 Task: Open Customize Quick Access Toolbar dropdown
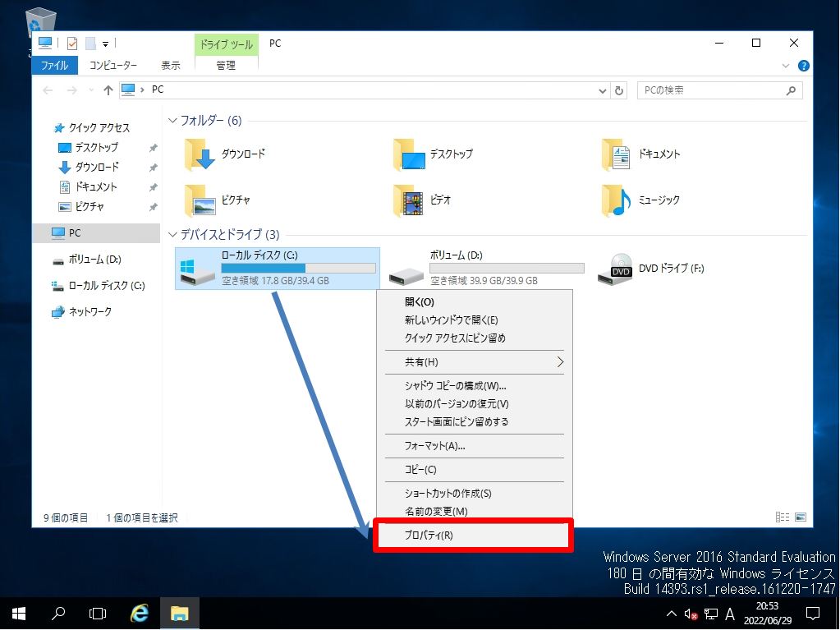coord(106,44)
